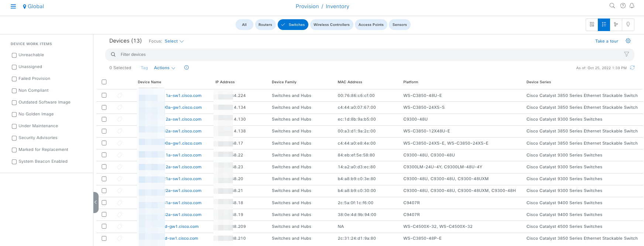Screen dimensions: 644x246
Task: Collapse the Device Work Items sidebar handle
Action: click(96, 202)
